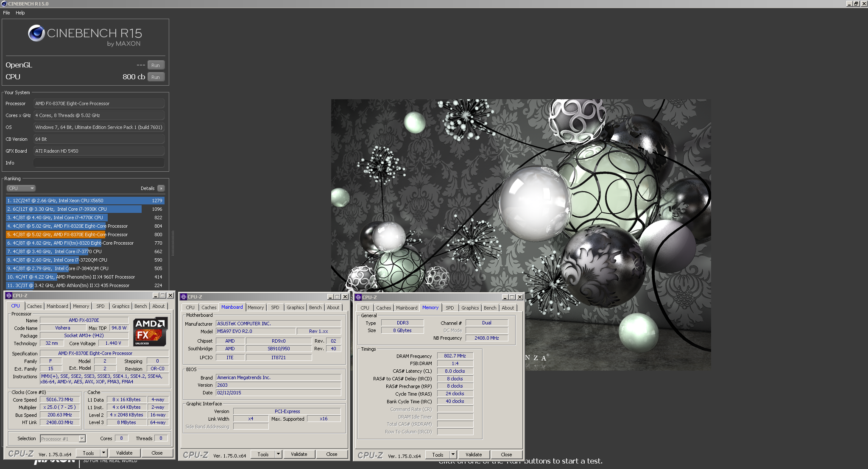Click Validate in first CPU-Z window
868x469 pixels.
[x=124, y=453]
